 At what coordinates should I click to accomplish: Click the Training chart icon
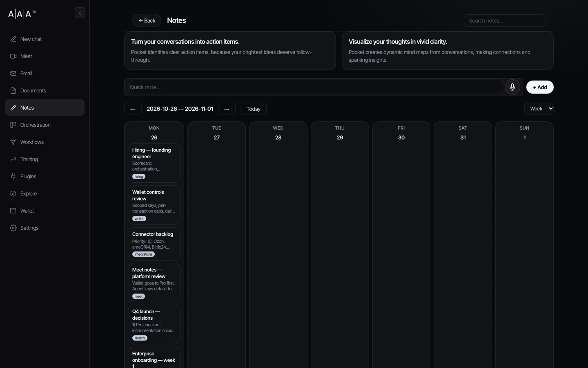pos(13,159)
